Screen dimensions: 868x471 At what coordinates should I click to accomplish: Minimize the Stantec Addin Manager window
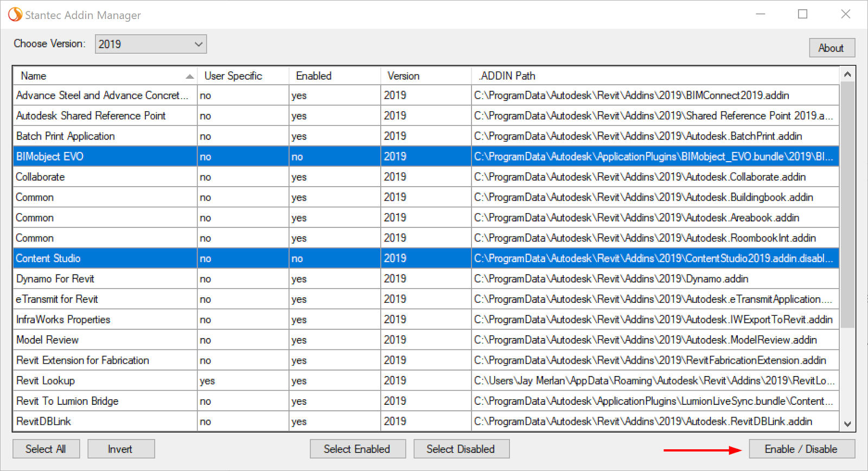[761, 14]
